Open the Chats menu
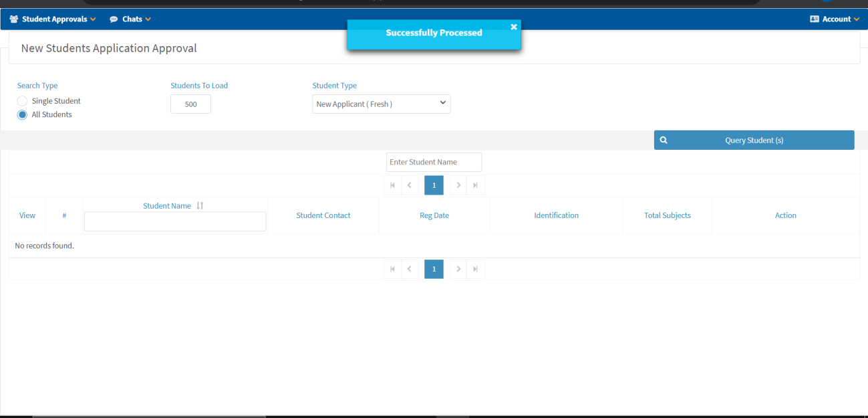Viewport: 868px width, 418px height. (131, 19)
